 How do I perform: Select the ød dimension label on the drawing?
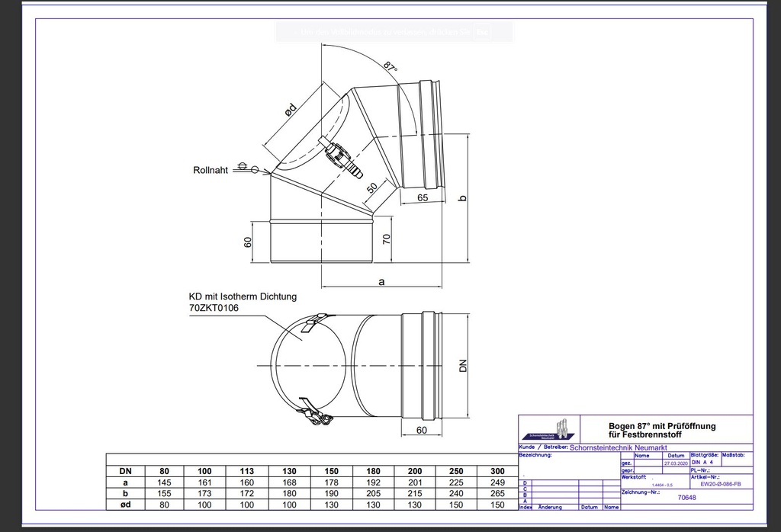tap(291, 110)
